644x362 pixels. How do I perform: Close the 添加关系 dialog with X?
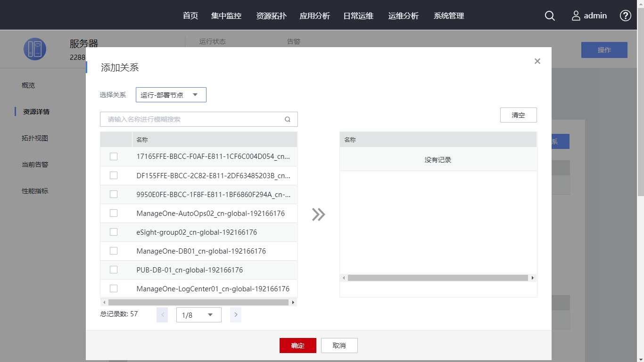click(x=537, y=61)
